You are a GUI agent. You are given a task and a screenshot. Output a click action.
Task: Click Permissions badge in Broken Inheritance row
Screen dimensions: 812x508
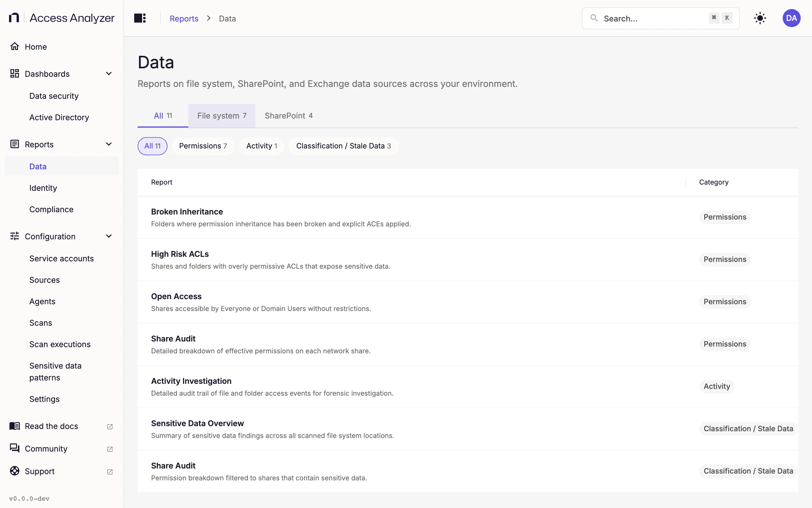coord(725,217)
